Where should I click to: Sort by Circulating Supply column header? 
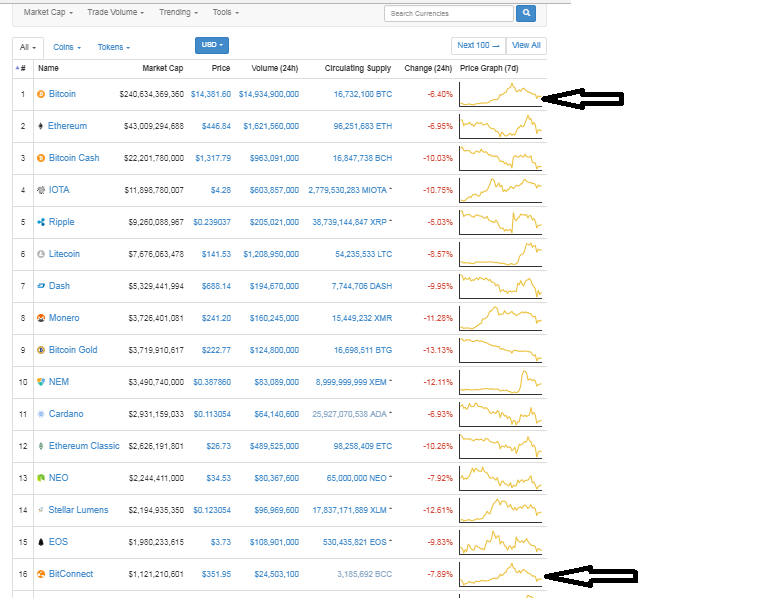pyautogui.click(x=358, y=68)
